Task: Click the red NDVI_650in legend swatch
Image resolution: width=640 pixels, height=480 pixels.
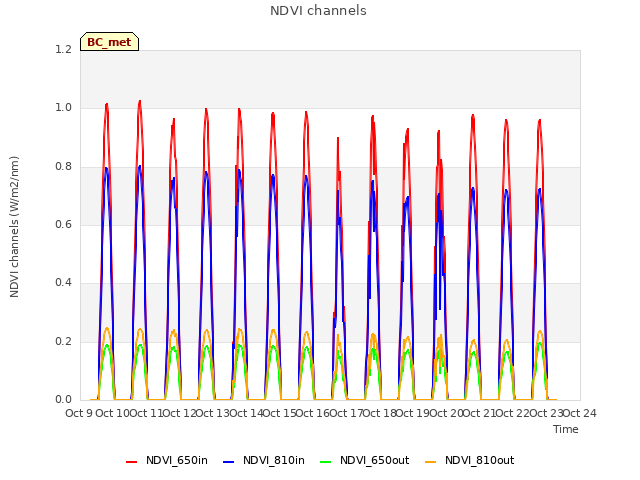Action: 131,462
